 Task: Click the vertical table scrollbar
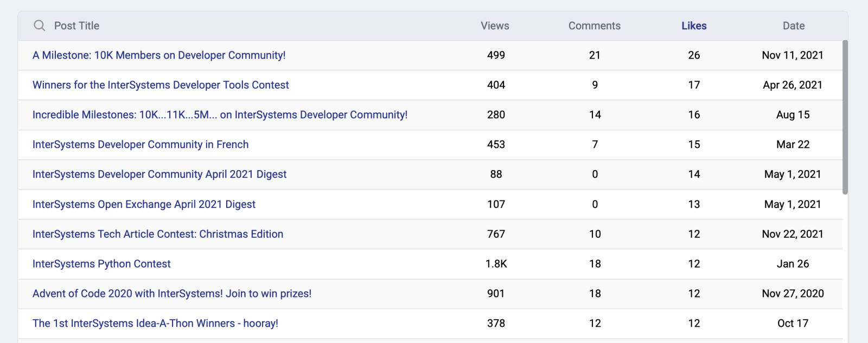coord(845,117)
